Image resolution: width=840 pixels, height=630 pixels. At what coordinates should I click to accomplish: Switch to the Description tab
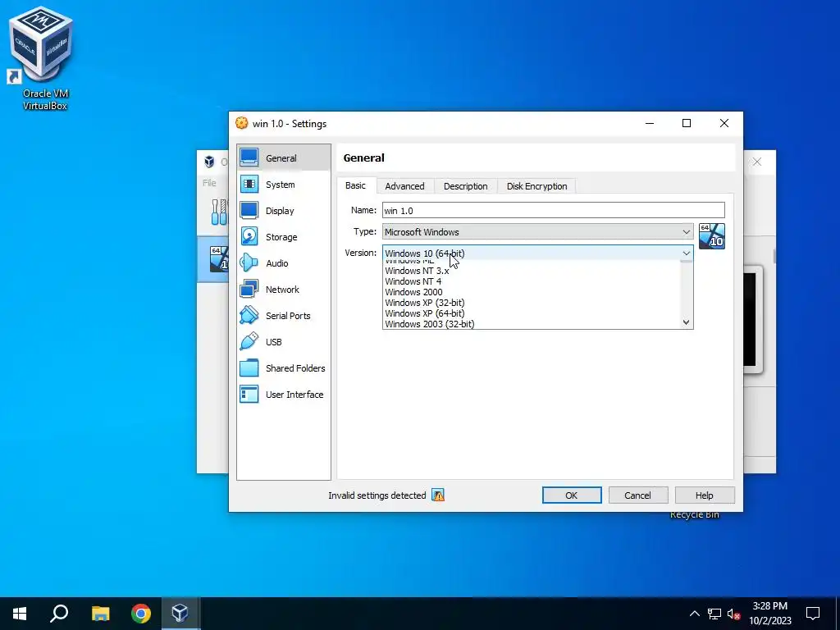tap(466, 186)
